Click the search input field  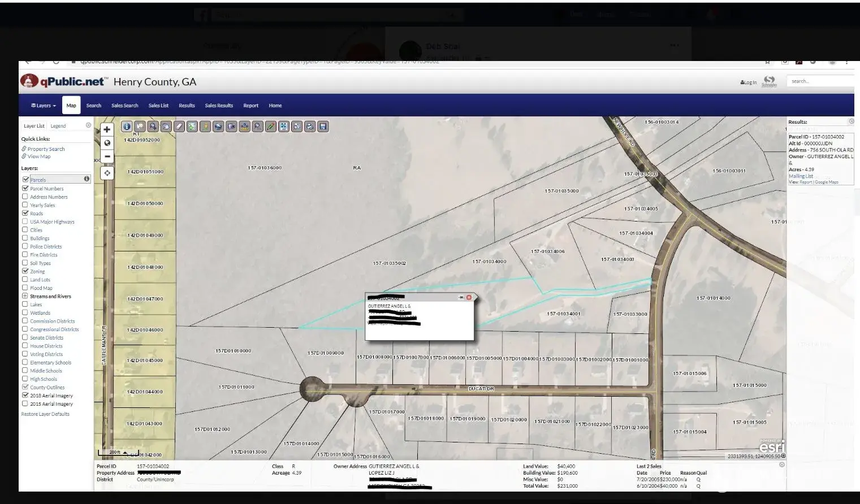click(820, 81)
